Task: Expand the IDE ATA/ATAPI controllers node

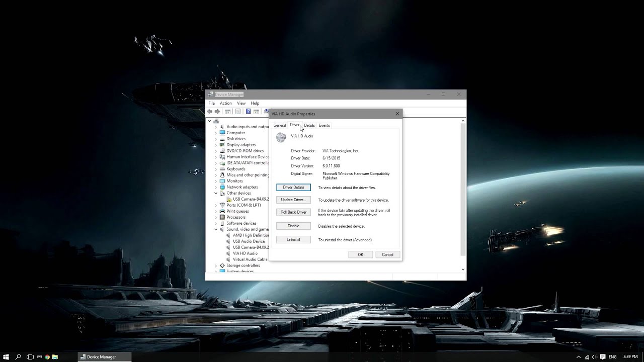Action: (216, 163)
